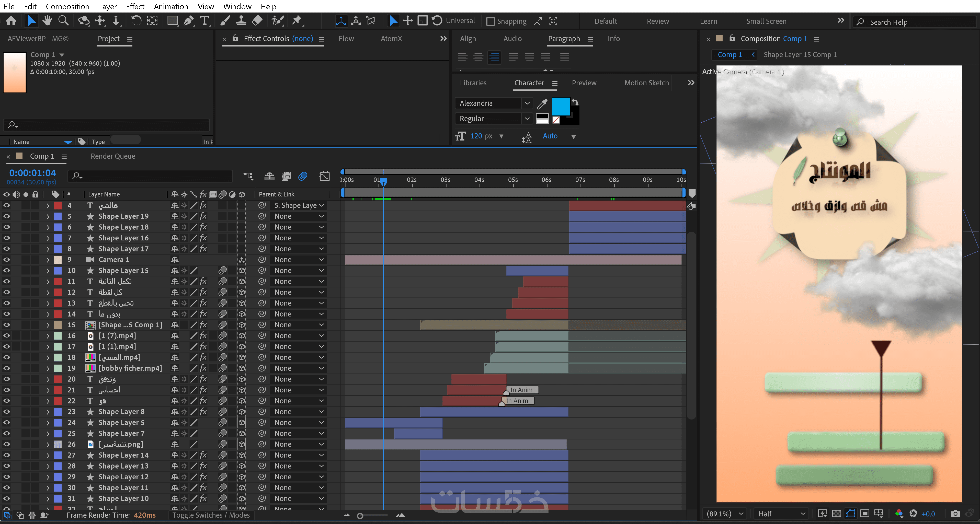Activate the Rectangle shape tool
Image resolution: width=980 pixels, height=524 pixels.
click(172, 21)
